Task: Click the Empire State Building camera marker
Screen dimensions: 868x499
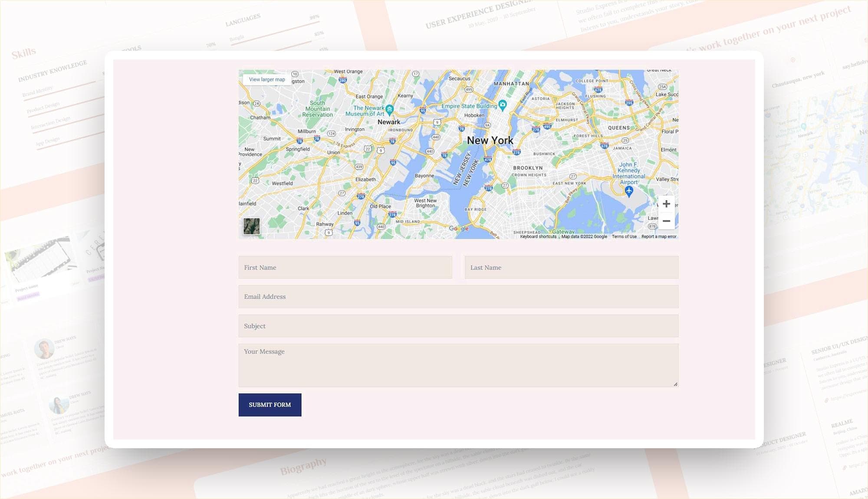Action: pyautogui.click(x=503, y=104)
